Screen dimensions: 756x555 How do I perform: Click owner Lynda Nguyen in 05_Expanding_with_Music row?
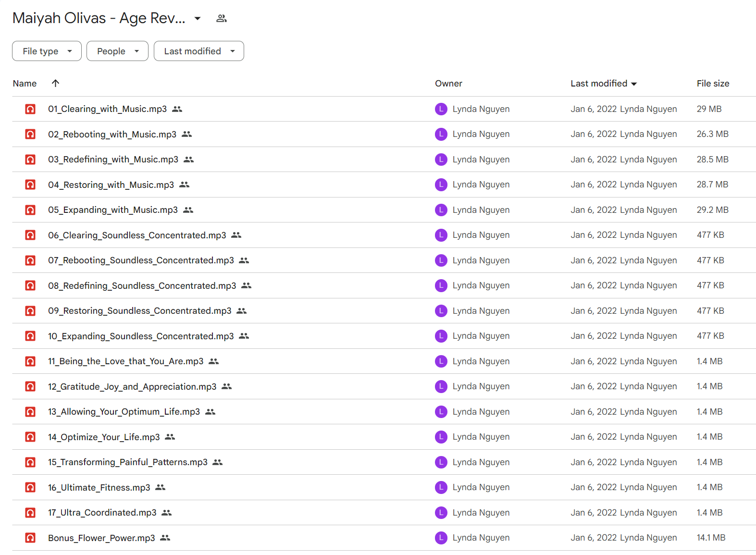click(481, 210)
